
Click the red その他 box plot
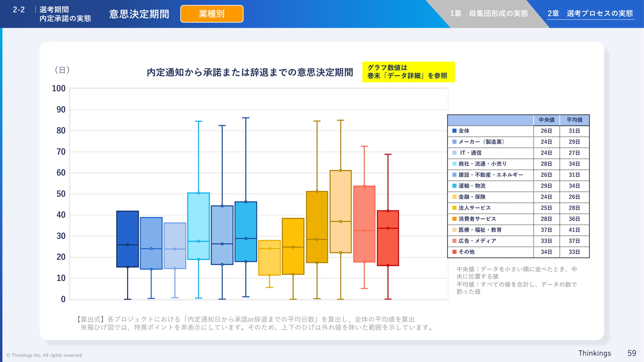pos(388,238)
